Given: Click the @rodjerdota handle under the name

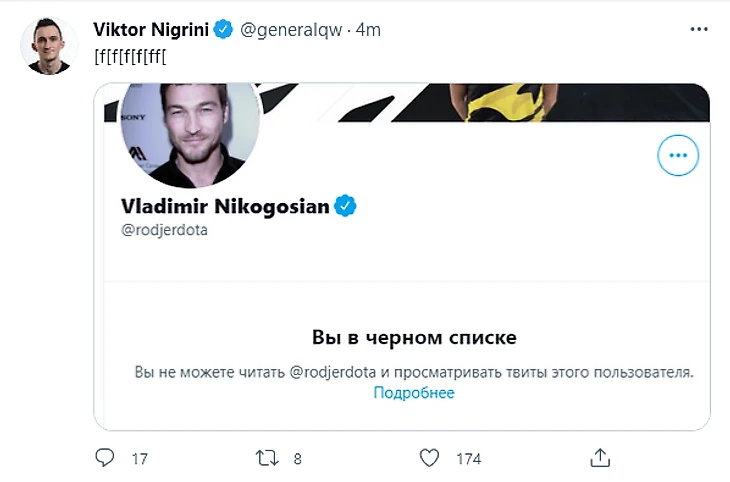Looking at the screenshot, I should point(164,230).
